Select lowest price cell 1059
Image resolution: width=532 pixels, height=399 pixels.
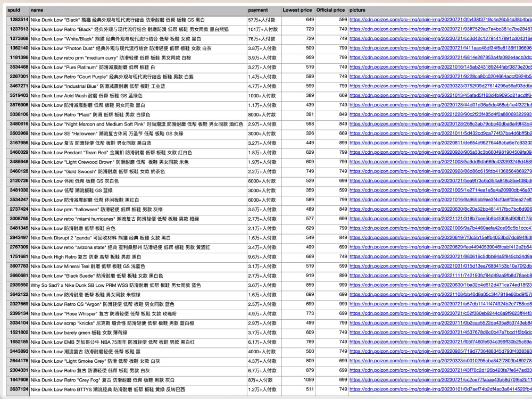pos(298,380)
